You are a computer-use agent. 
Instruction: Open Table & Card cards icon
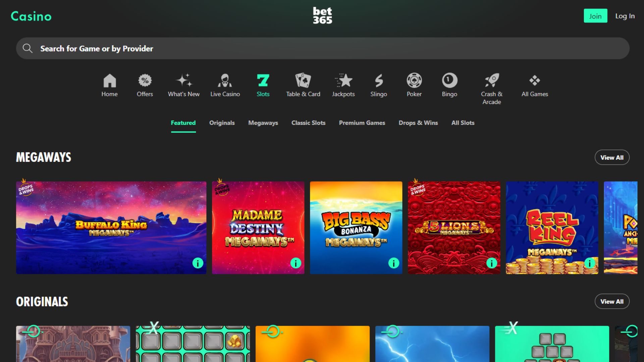[x=303, y=80]
